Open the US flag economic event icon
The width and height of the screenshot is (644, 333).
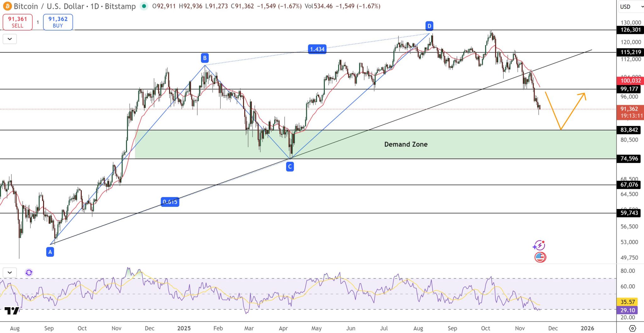click(x=540, y=257)
